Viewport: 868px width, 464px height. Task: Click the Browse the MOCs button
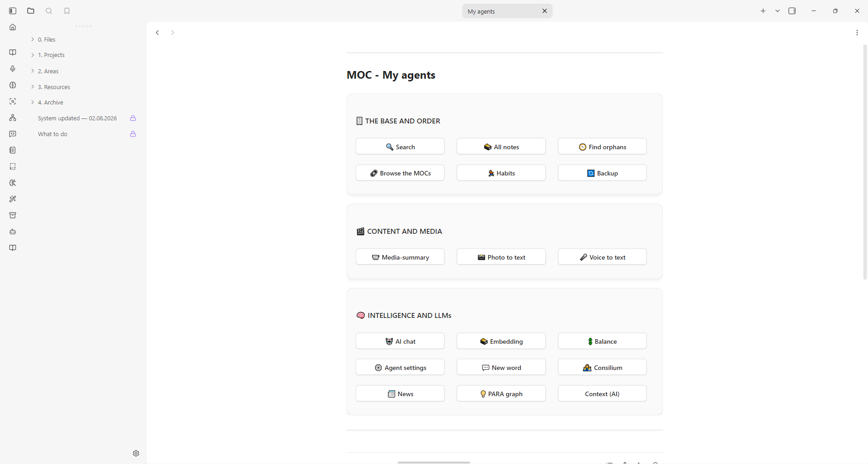(x=400, y=173)
